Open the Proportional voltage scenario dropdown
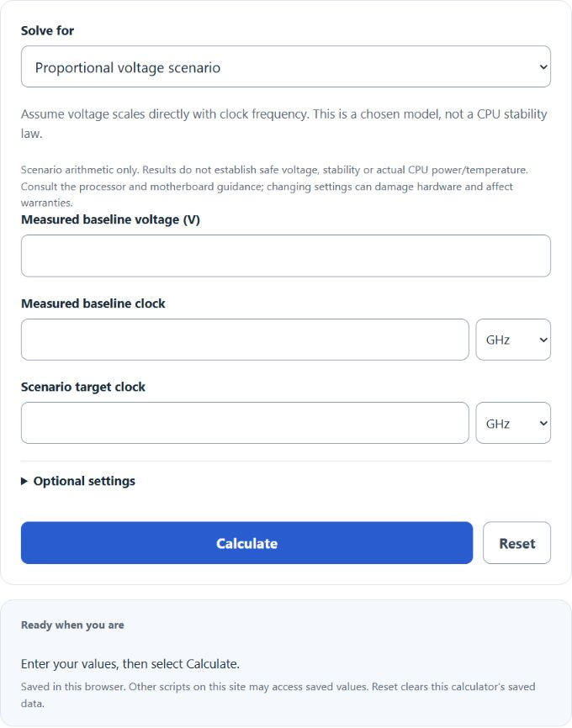Viewport: 572px width, 728px height. coord(286,66)
